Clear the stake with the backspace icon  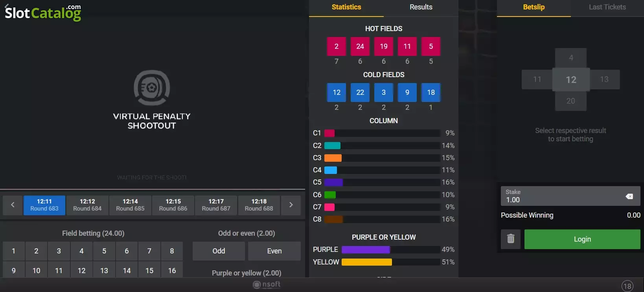pos(629,196)
